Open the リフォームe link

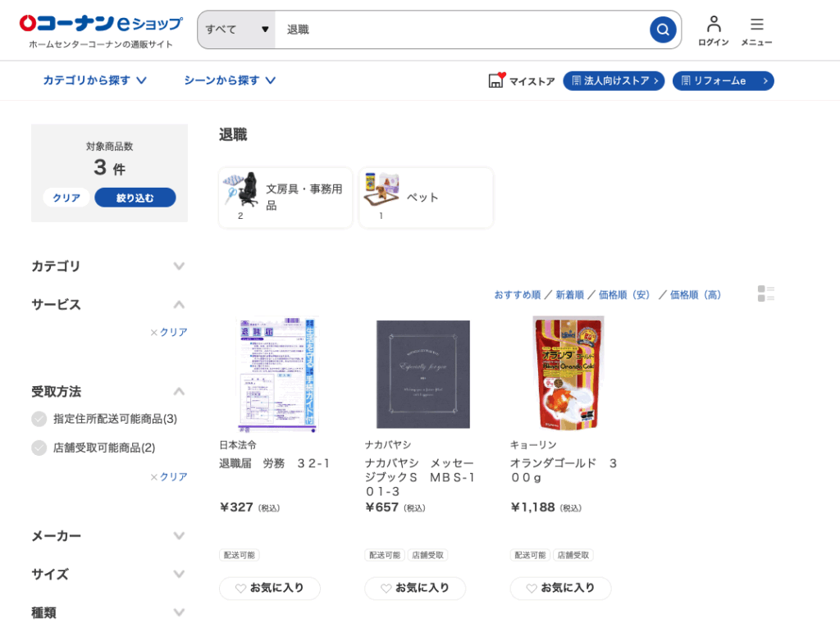[x=724, y=81]
